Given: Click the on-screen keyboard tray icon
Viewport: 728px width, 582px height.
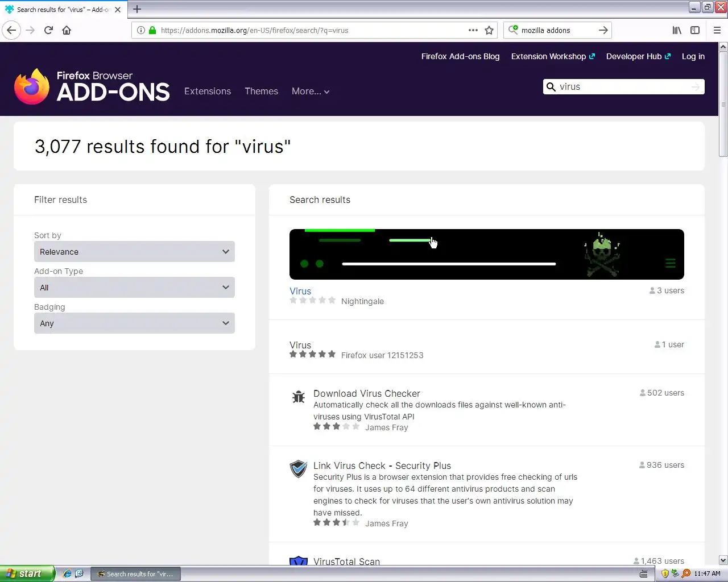Looking at the screenshot, I should 643,573.
